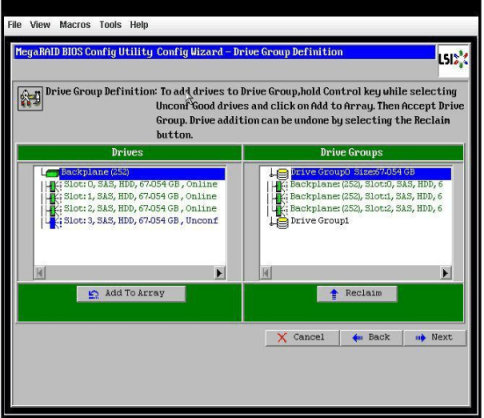Select Drive Group1 in Drive Groups list

(320, 220)
